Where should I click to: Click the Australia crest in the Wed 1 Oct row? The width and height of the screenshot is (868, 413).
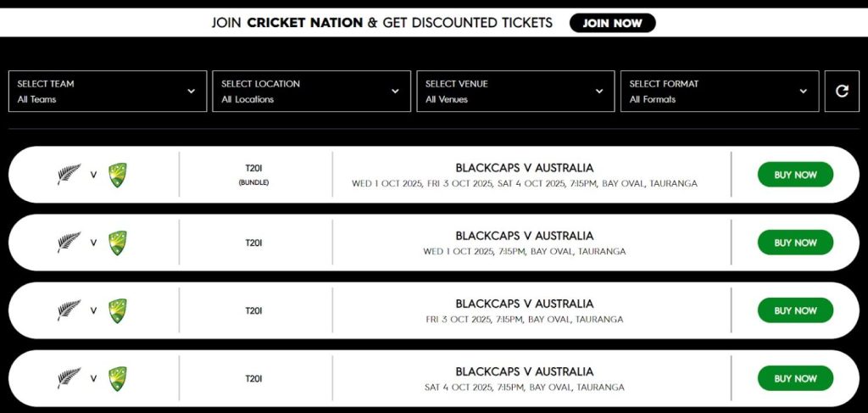(x=118, y=243)
